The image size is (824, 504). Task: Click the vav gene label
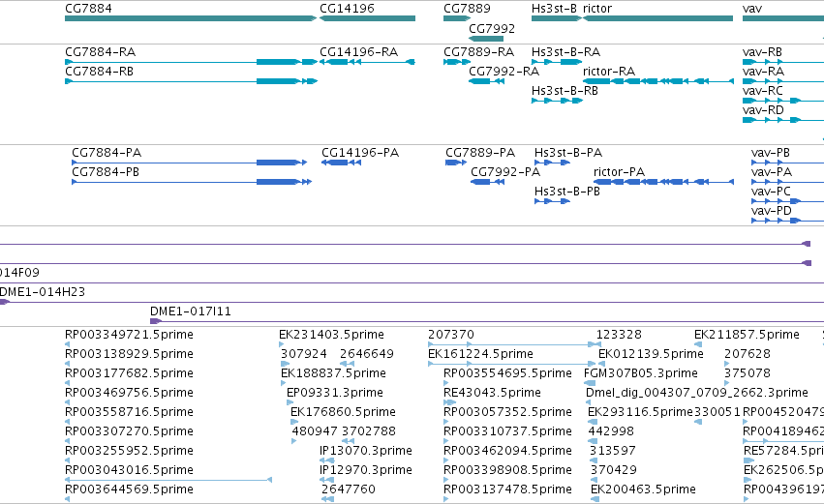(752, 9)
